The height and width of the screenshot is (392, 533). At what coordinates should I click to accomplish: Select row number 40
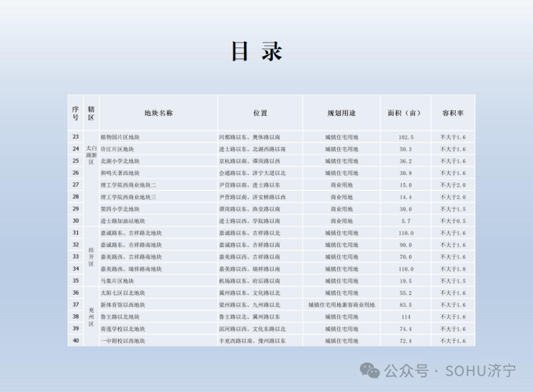(76, 340)
